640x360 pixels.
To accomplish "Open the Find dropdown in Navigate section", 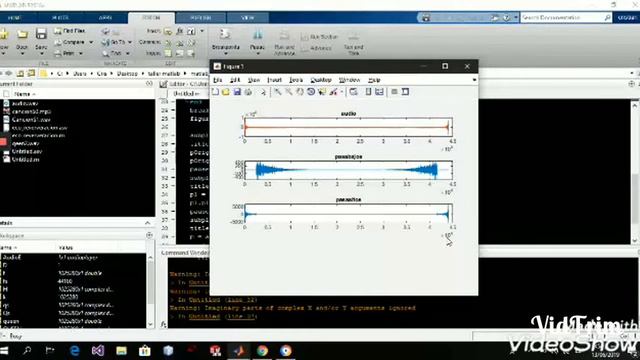I will [127, 53].
